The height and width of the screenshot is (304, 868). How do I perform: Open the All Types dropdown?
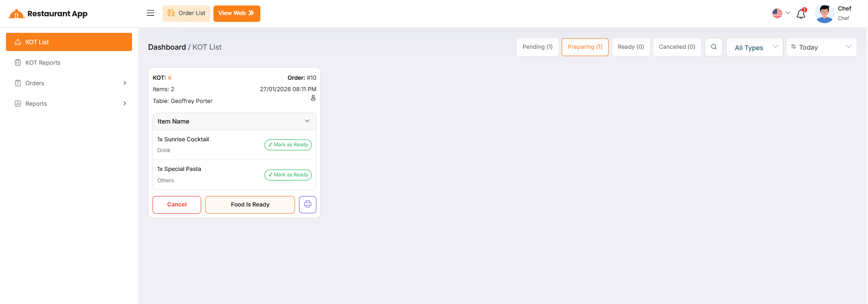click(754, 47)
